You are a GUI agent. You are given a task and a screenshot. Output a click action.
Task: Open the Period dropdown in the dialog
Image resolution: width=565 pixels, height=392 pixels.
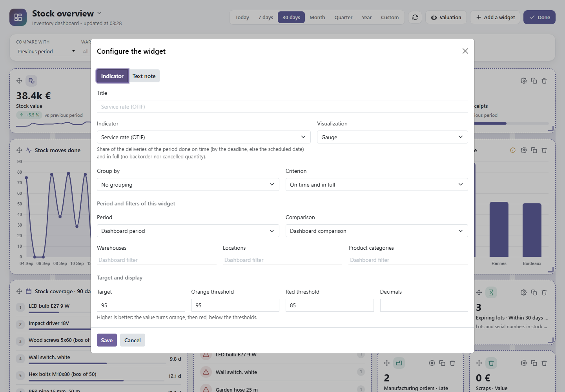click(x=188, y=231)
